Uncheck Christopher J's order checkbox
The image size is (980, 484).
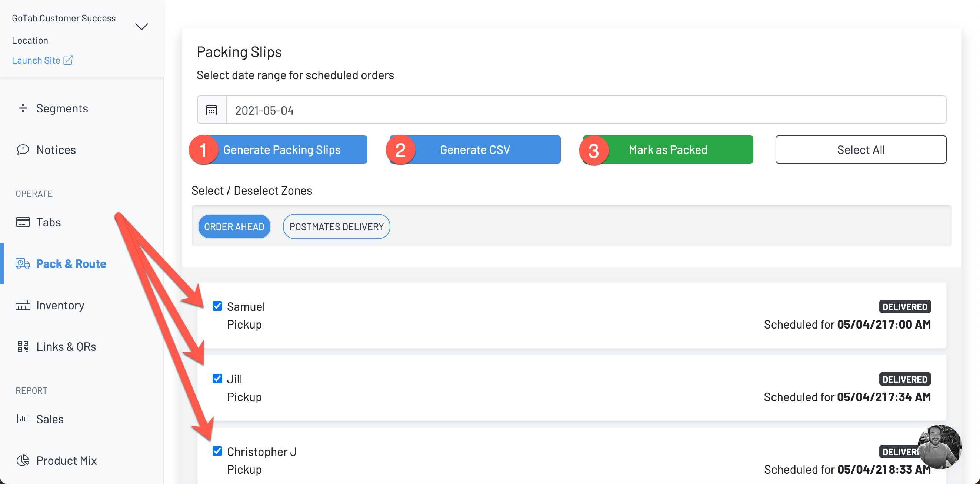pos(217,451)
